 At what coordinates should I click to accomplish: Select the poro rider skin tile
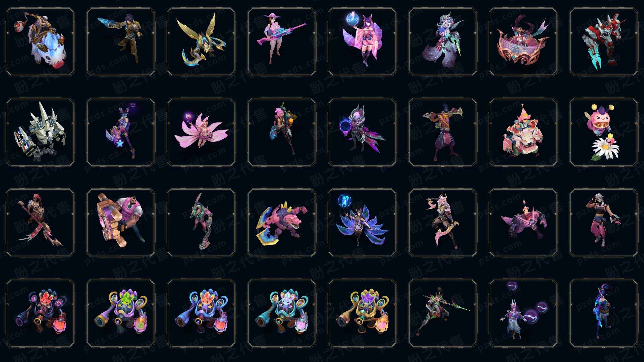40,42
